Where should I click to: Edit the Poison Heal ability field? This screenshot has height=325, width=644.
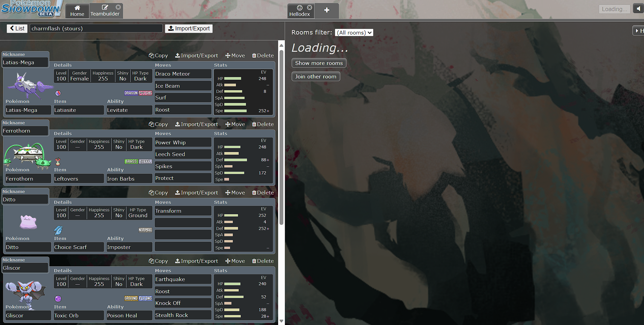tap(129, 316)
